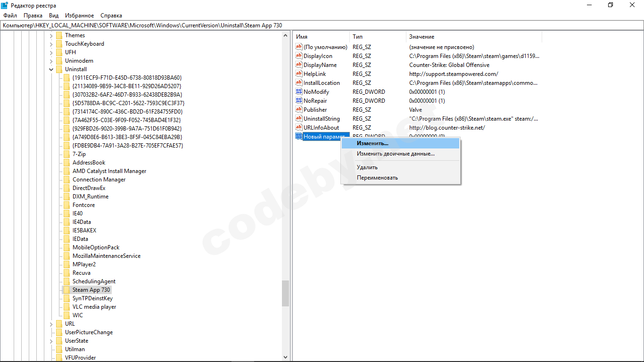Choose Переименовать in the context menu
Image resolution: width=644 pixels, height=362 pixels.
[400, 178]
